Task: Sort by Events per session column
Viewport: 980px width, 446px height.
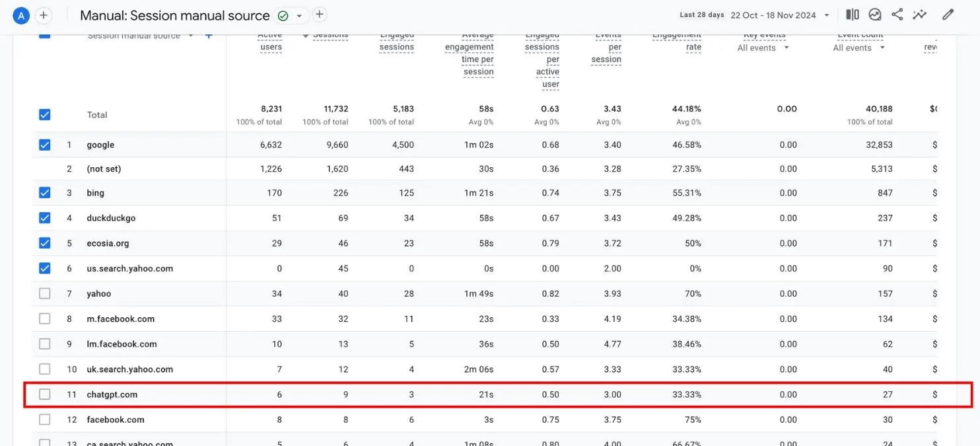Action: tap(606, 48)
